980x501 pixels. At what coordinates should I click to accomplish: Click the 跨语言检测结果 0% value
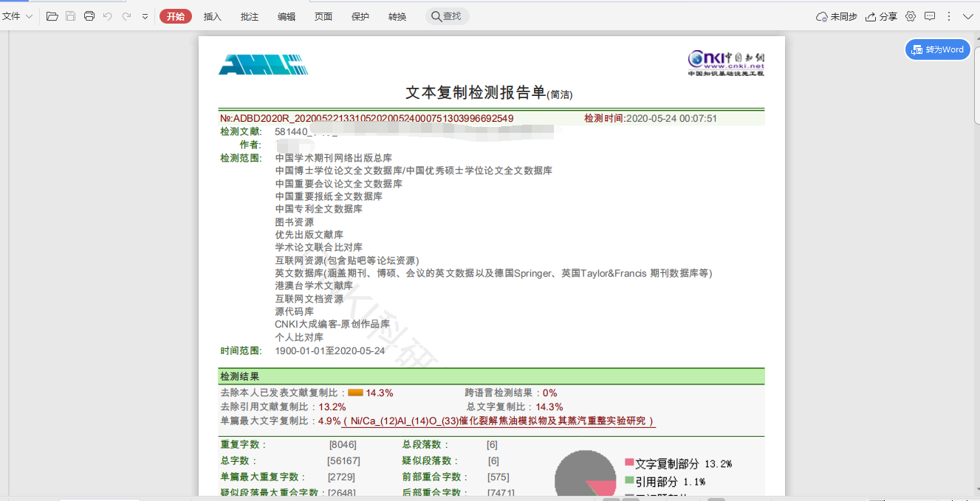(x=550, y=393)
